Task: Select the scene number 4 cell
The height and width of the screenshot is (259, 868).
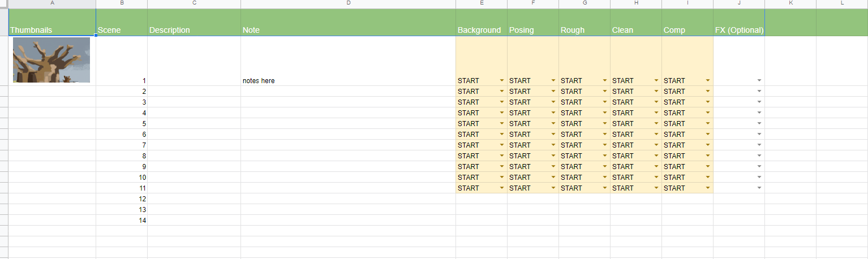Action: click(x=122, y=113)
